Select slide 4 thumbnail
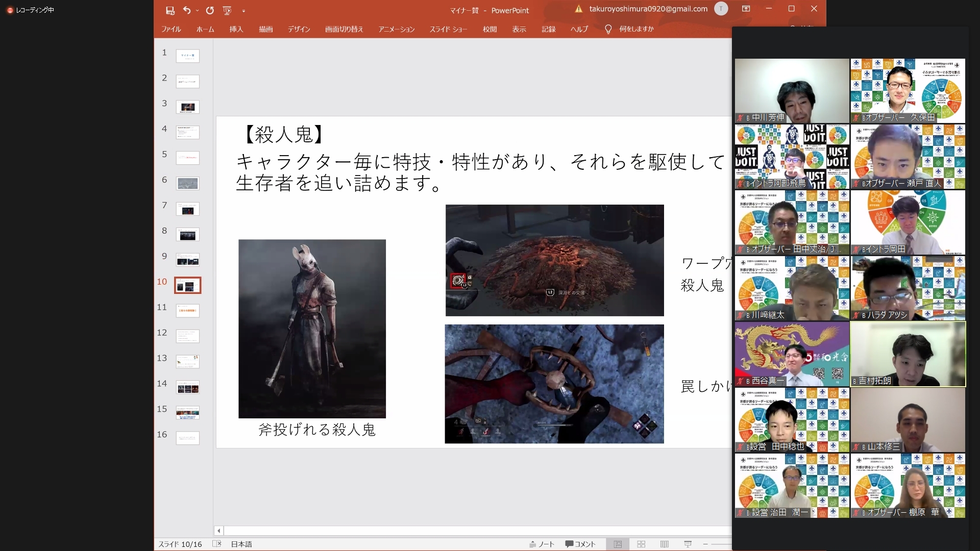The height and width of the screenshot is (551, 980). [188, 132]
